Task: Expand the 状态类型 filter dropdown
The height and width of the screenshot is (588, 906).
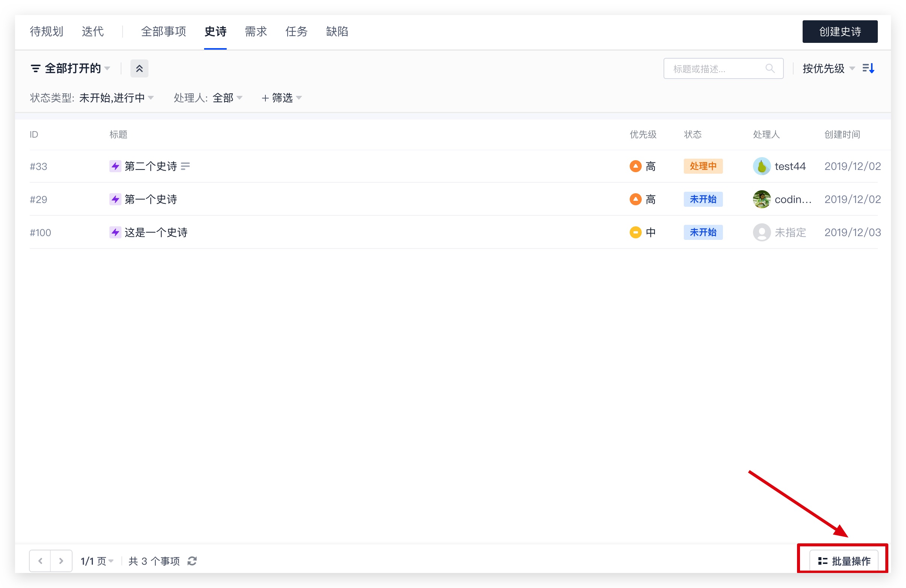Action: [112, 98]
